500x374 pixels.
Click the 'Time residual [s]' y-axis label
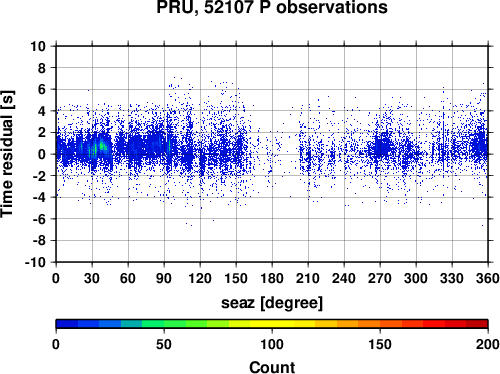tap(7, 154)
